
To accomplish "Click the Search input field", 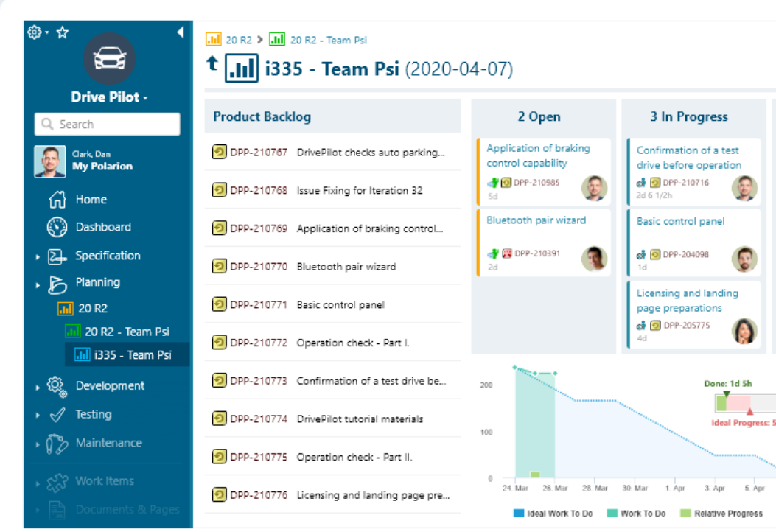I will point(107,125).
